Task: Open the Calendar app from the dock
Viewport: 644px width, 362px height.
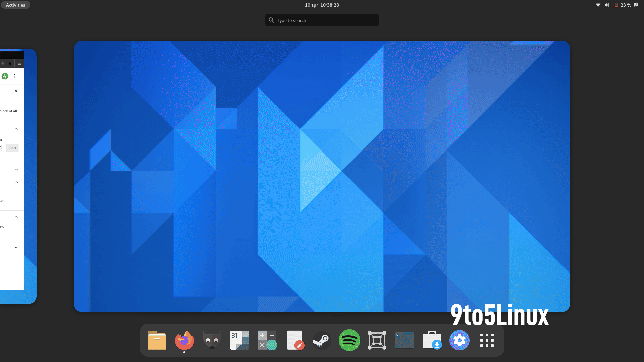Action: (239, 340)
